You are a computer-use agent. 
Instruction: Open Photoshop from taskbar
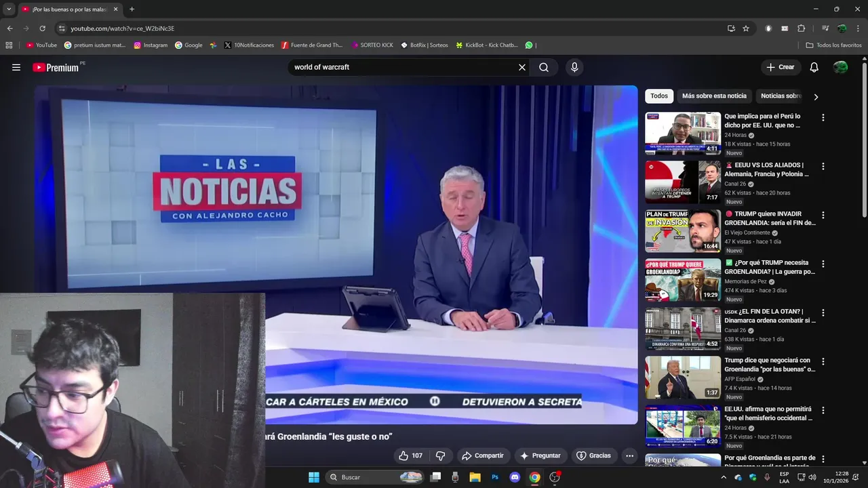(x=495, y=477)
